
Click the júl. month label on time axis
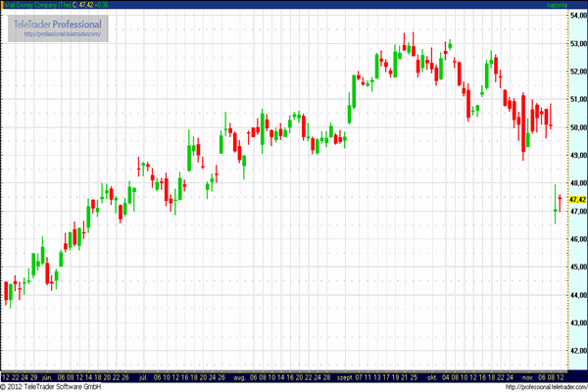(143, 377)
